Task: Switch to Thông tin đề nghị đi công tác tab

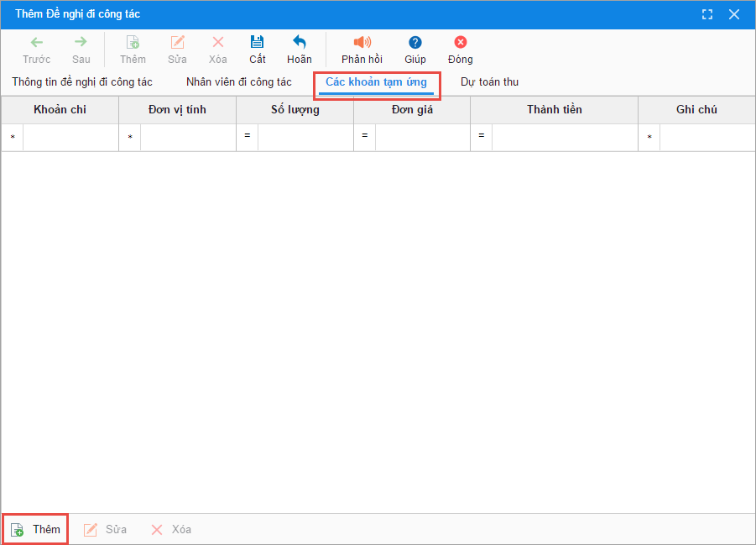Action: tap(82, 82)
